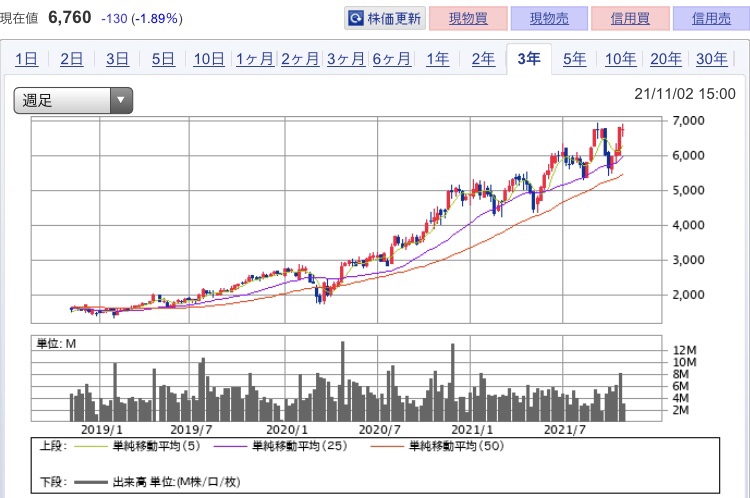
Task: Click the 信用買 margin buy button
Action: click(x=630, y=18)
